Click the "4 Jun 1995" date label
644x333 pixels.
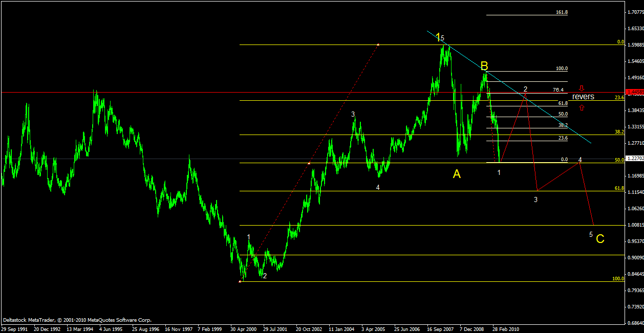pyautogui.click(x=112, y=329)
